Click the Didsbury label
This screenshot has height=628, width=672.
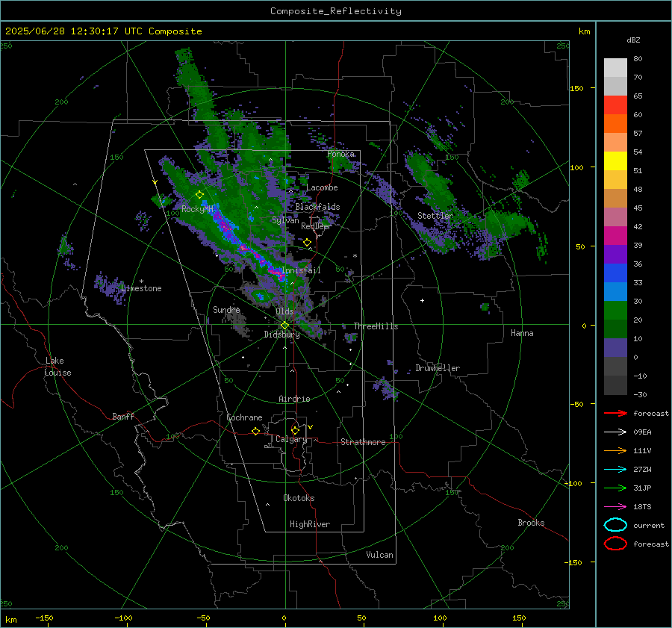click(x=281, y=335)
